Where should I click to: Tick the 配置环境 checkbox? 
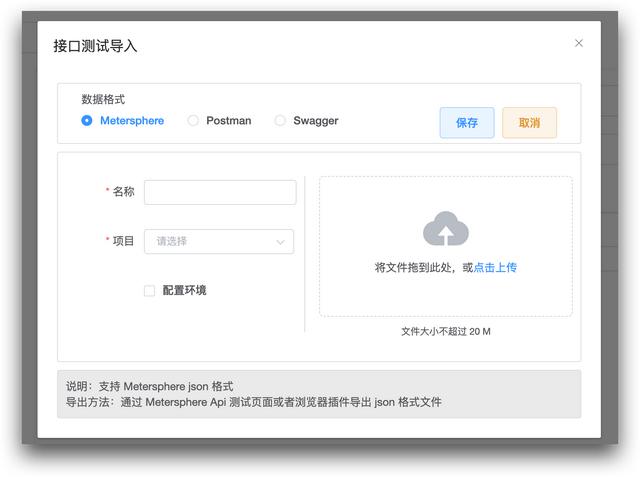click(x=149, y=291)
